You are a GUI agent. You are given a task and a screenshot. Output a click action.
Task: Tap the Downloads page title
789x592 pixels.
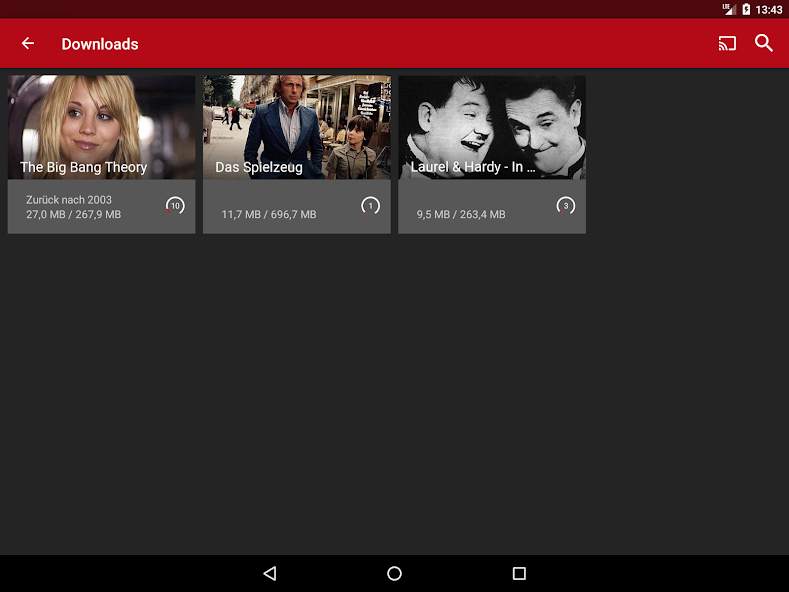[100, 44]
